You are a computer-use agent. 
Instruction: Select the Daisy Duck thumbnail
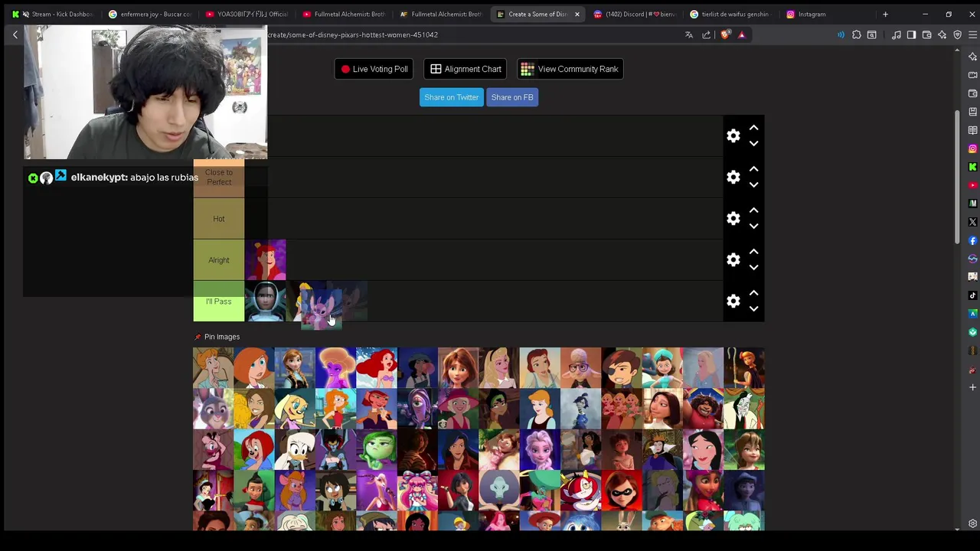[x=295, y=450]
